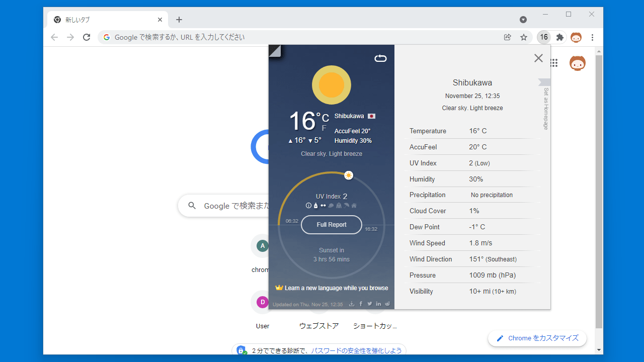Open the ウェブストア shortcut
This screenshot has width=644, height=362.
319,326
